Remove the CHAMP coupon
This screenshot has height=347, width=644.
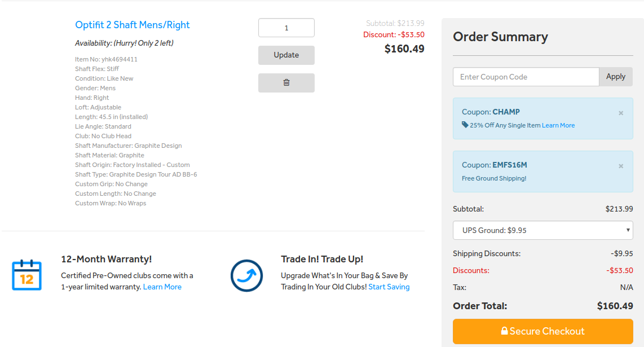tap(621, 113)
